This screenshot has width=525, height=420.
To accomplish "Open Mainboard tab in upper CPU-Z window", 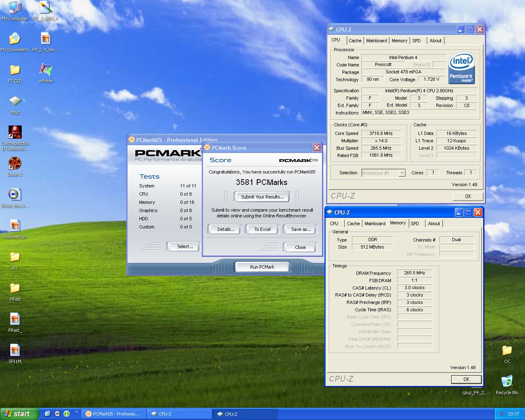I will 377,41.
